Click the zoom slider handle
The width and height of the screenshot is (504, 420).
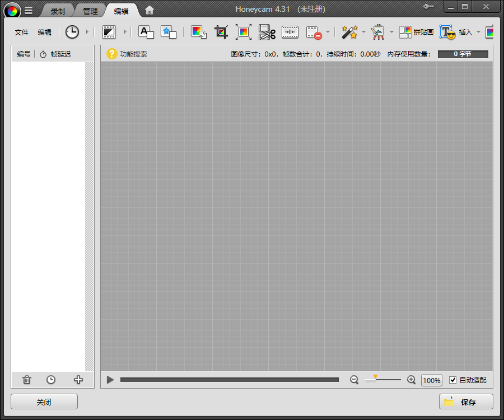(x=375, y=378)
